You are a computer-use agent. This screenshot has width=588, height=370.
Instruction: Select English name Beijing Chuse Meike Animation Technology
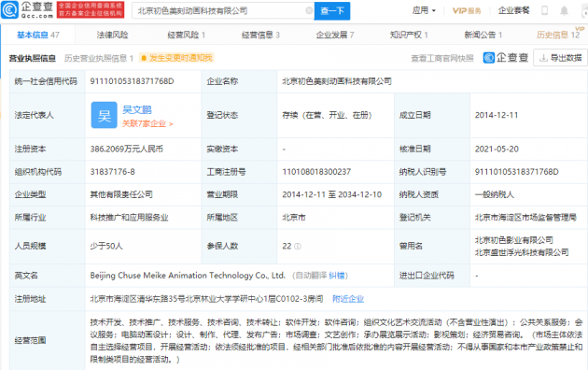(x=188, y=276)
